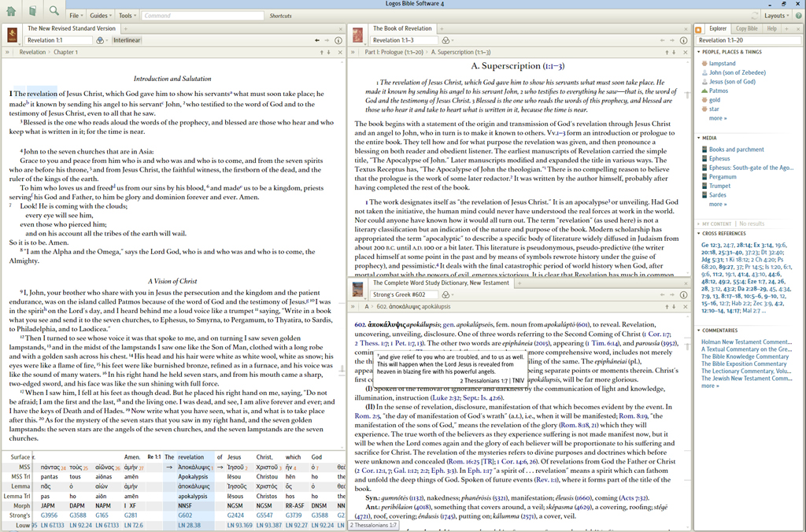The image size is (806, 532).
Task: Edit the Revelation 1:1–3 reference box
Action: [x=403, y=40]
